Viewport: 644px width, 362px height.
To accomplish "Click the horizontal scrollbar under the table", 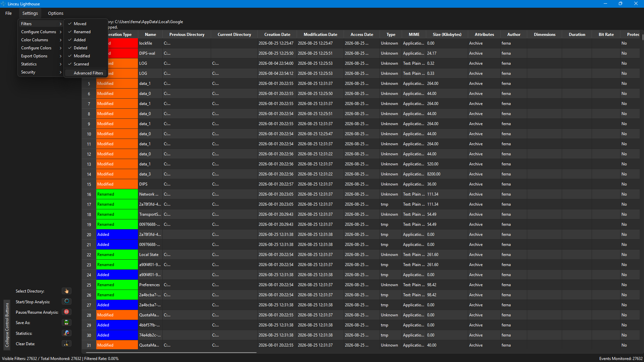I will click(171, 352).
